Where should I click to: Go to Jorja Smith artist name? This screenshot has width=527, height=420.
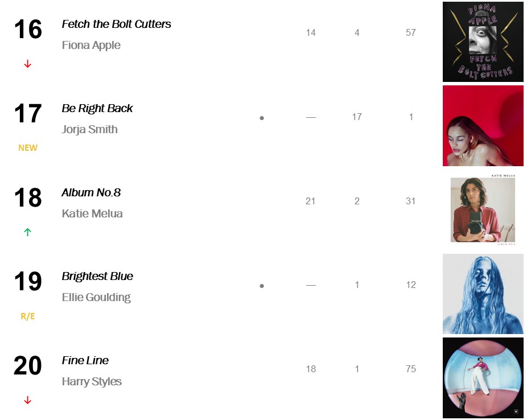pyautogui.click(x=89, y=130)
